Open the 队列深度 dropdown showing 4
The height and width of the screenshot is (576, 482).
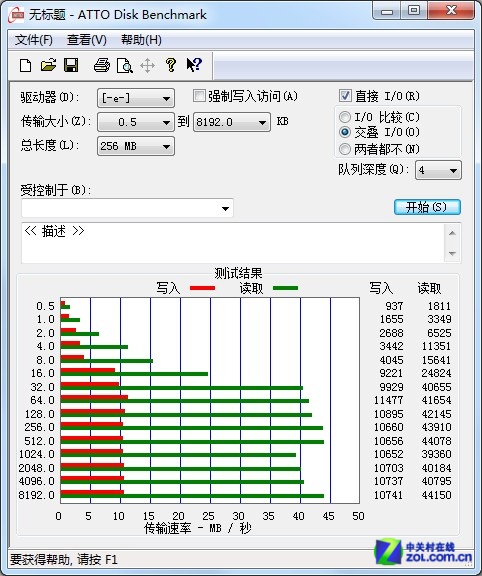(438, 170)
